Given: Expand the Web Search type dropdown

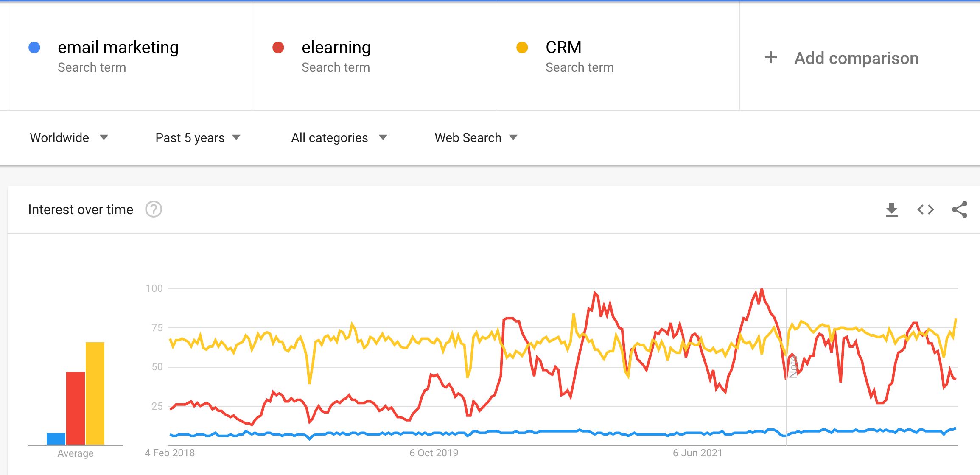Looking at the screenshot, I should (476, 138).
